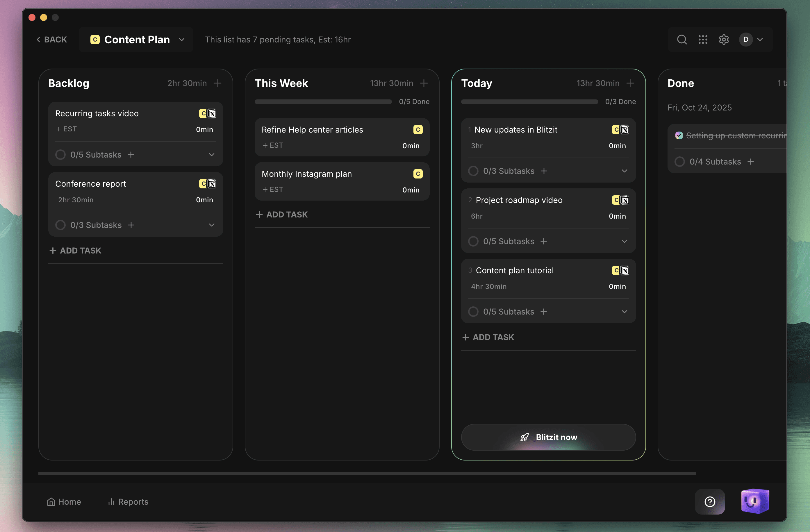
Task: Uncheck completed Setting up custom recurring task
Action: click(679, 135)
